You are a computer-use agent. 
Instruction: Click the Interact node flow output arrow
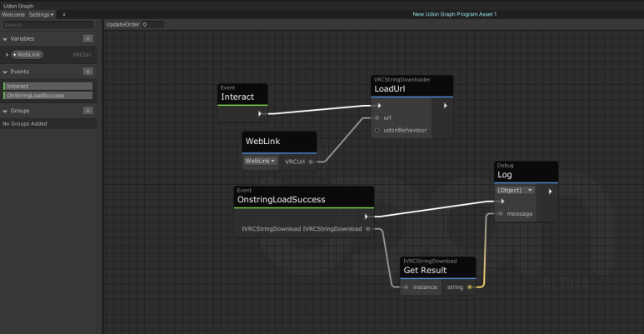point(260,114)
